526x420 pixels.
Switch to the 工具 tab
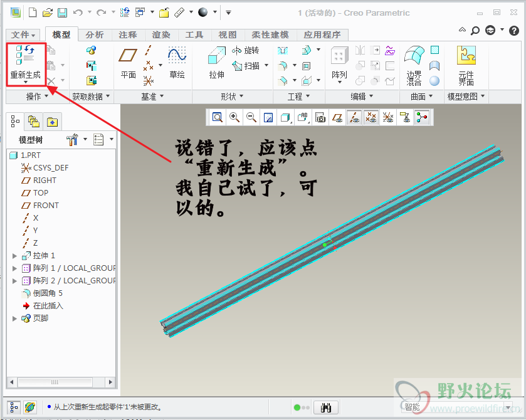pos(194,35)
